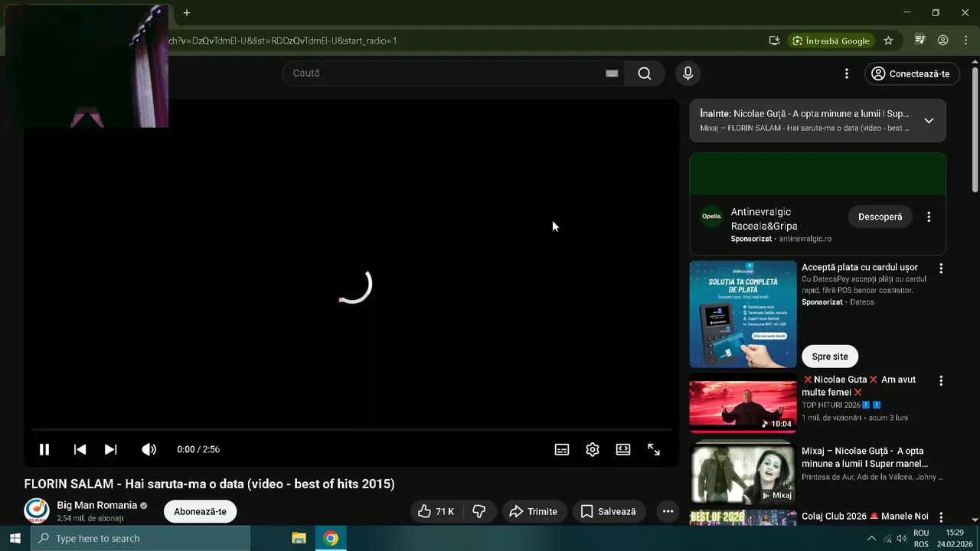Open the taskbar volume control
Screen dimensions: 980x551
(x=901, y=539)
